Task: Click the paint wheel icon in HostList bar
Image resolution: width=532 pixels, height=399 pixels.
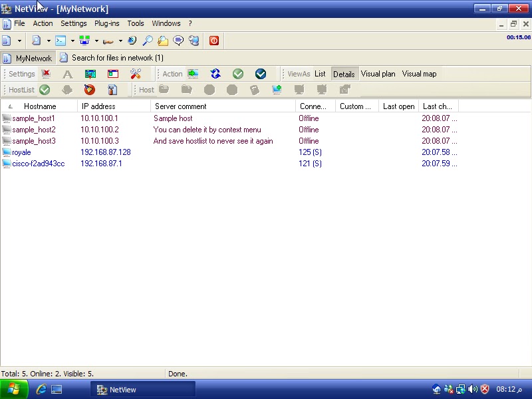Action: (x=90, y=90)
